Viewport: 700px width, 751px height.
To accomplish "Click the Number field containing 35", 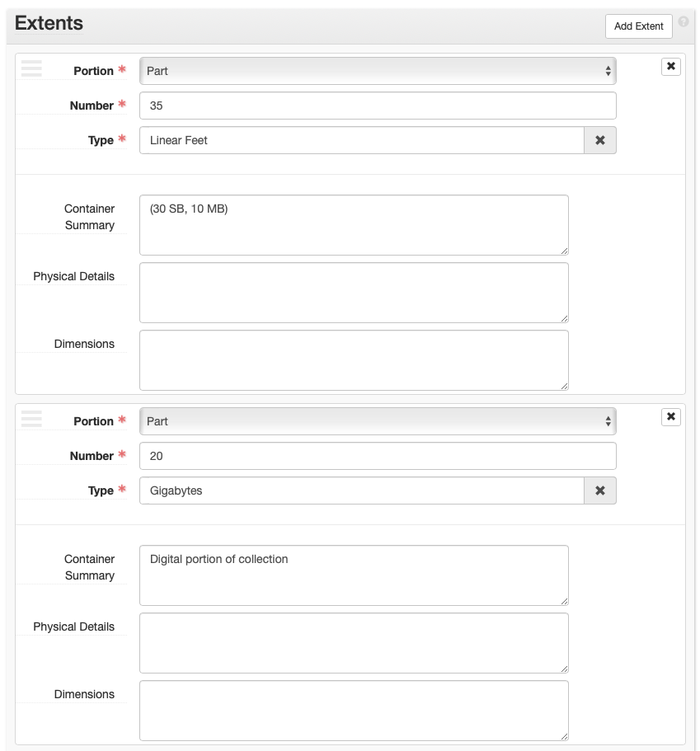I will coord(378,106).
